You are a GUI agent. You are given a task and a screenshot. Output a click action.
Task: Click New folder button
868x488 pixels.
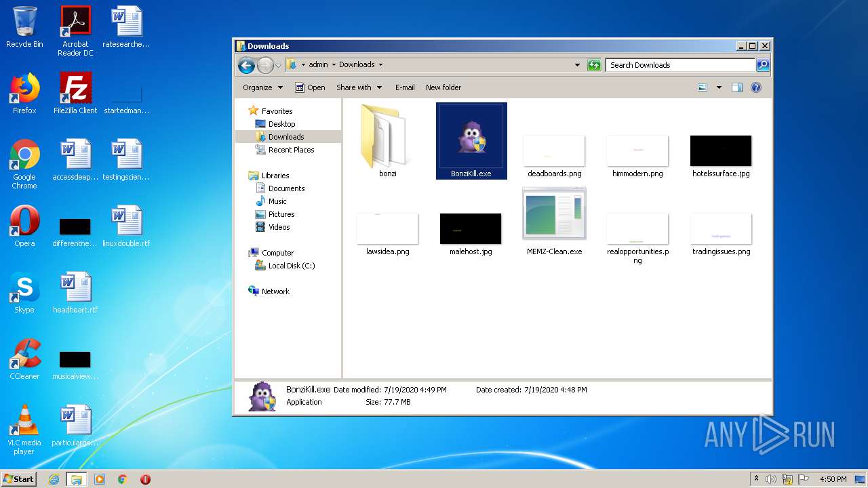443,87
